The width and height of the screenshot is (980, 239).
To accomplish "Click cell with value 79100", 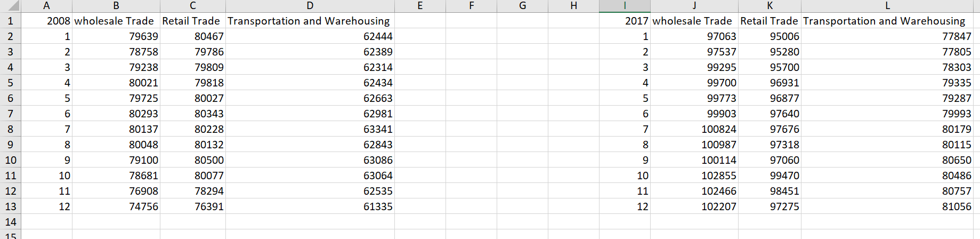I will 116,160.
